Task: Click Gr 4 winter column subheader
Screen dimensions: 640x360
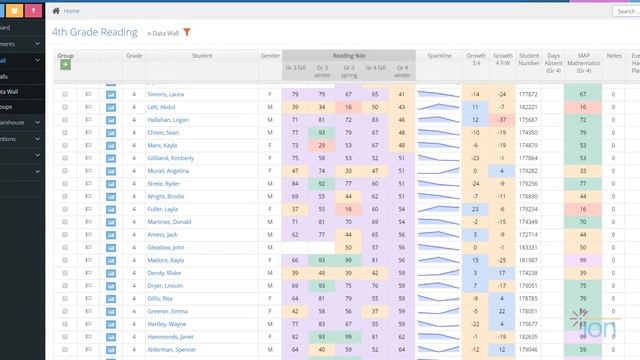Action: coord(402,71)
